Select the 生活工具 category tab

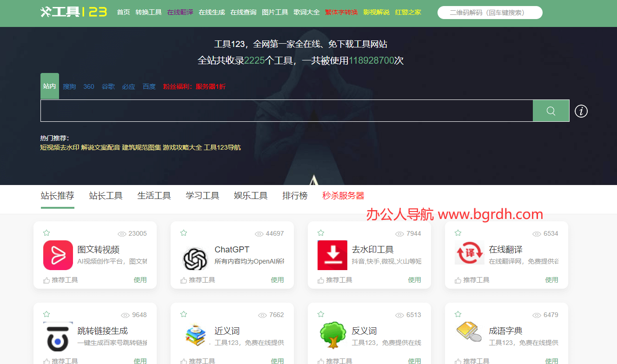(x=154, y=196)
